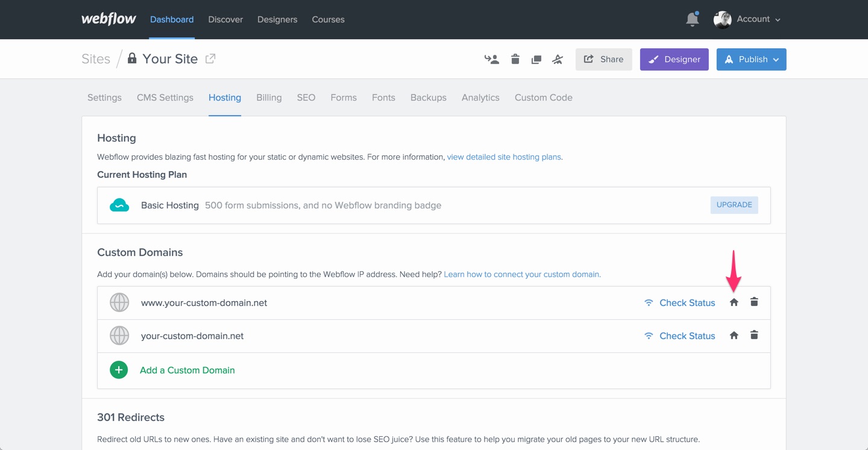Switch to the Settings tab
This screenshot has width=868, height=450.
(104, 98)
